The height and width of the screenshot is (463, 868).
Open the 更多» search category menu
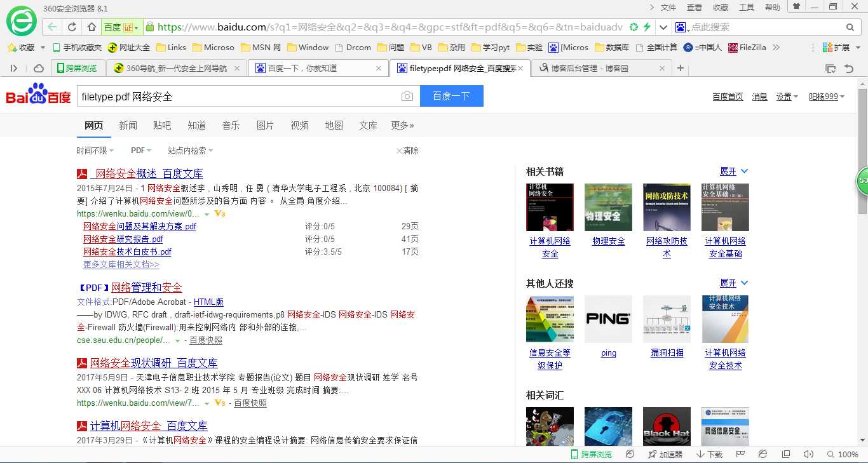402,125
